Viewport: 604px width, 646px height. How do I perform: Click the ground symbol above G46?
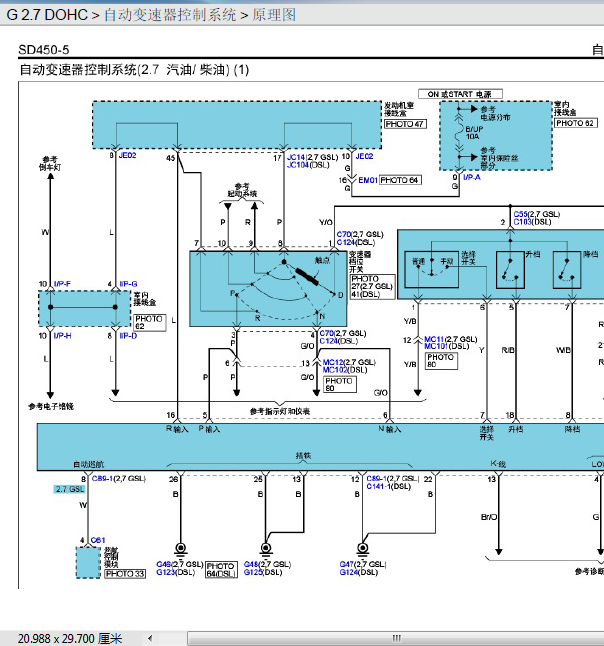(x=180, y=549)
